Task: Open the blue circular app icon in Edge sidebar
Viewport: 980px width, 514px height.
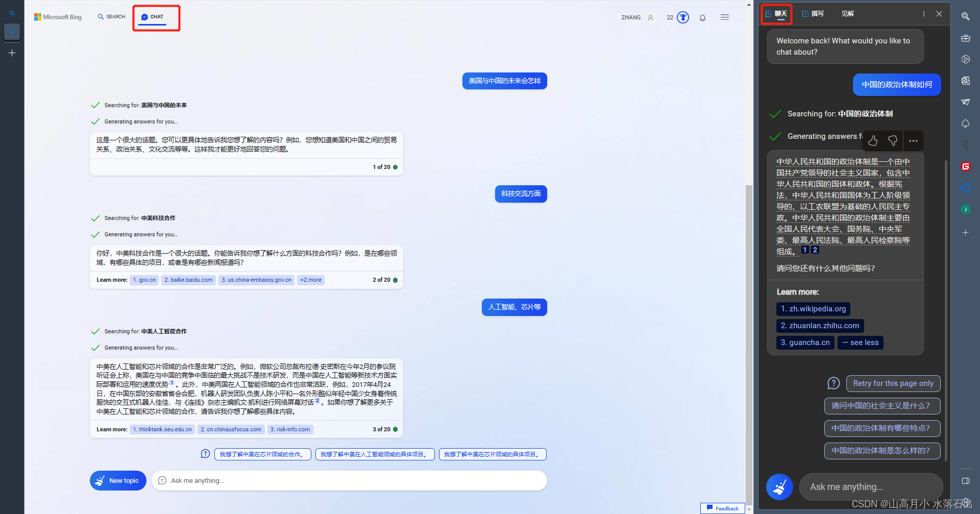Action: [965, 188]
